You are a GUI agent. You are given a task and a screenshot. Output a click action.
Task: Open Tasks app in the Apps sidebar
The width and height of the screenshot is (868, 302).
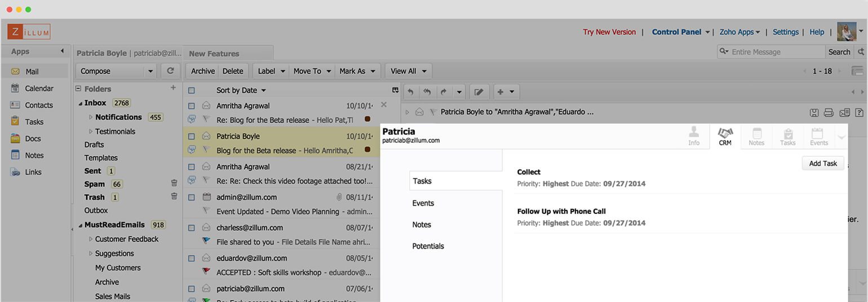click(x=35, y=122)
